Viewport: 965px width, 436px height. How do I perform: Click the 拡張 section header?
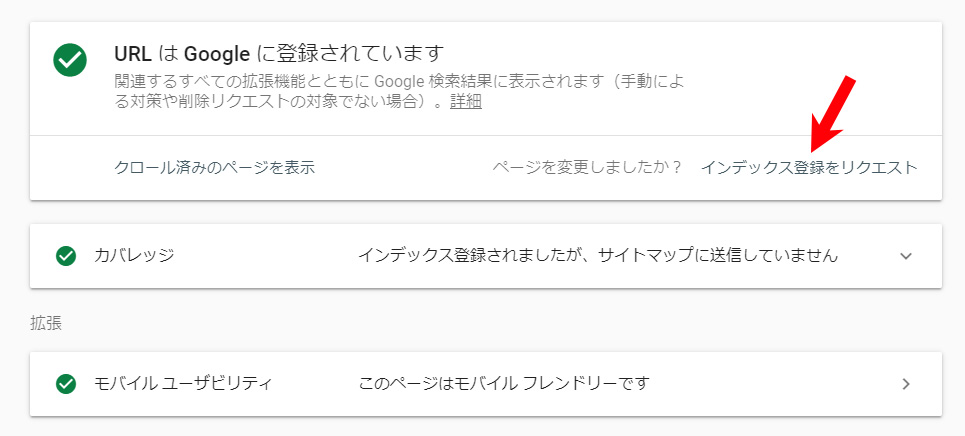point(46,324)
